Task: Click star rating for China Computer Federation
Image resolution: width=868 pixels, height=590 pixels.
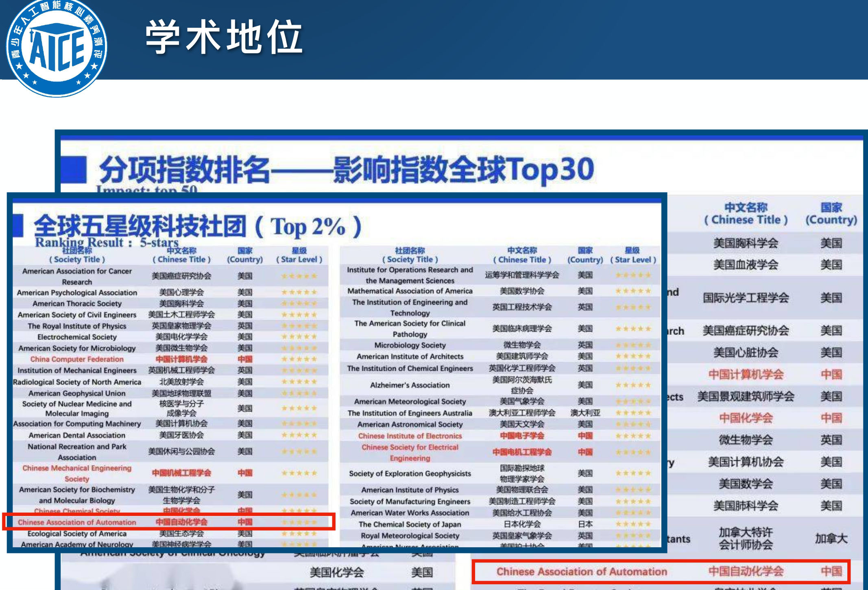Action: [299, 359]
